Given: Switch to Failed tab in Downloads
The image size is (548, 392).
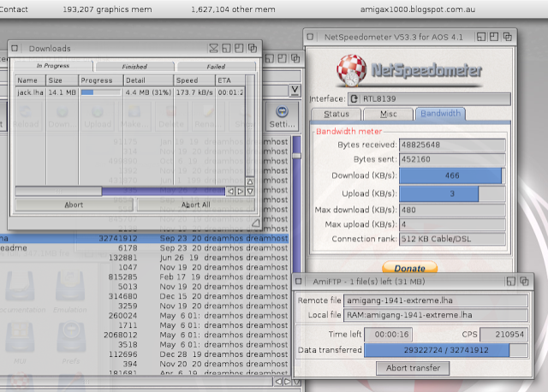Looking at the screenshot, I should (x=216, y=67).
